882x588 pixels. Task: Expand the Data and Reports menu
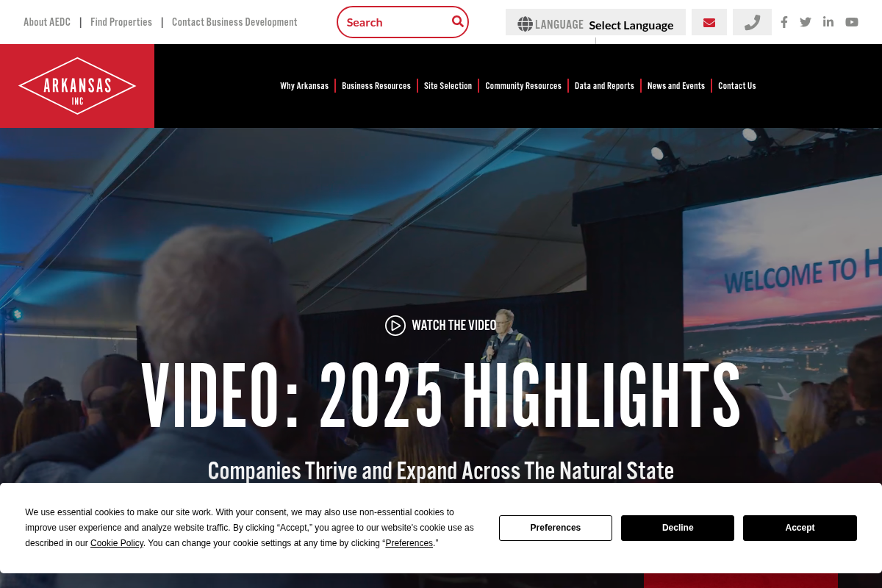click(x=604, y=86)
